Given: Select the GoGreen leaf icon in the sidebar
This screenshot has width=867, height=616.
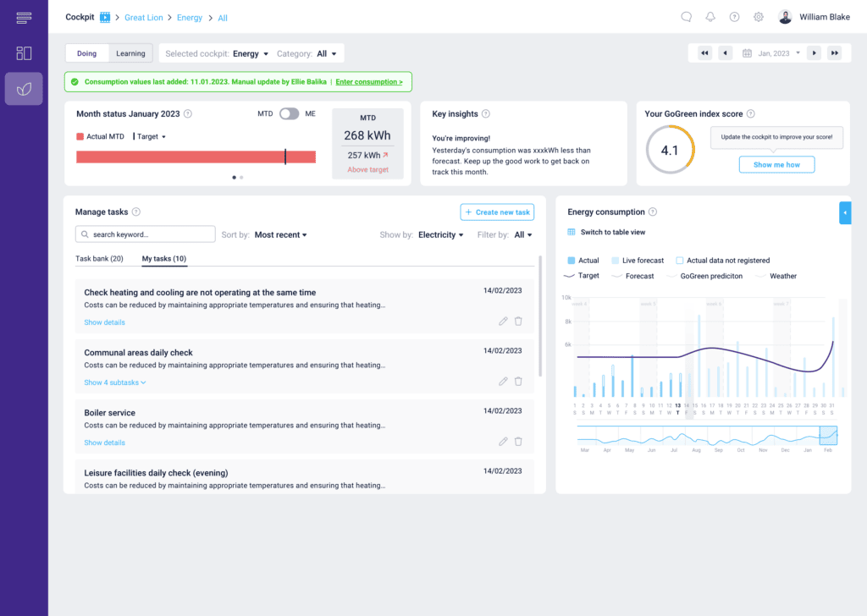Looking at the screenshot, I should point(24,89).
